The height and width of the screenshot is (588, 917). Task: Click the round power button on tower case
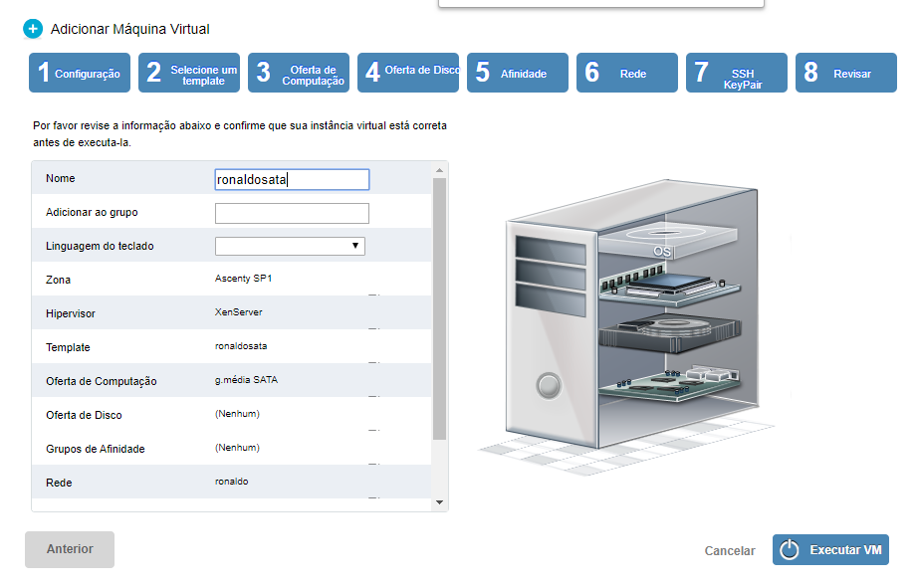[548, 383]
